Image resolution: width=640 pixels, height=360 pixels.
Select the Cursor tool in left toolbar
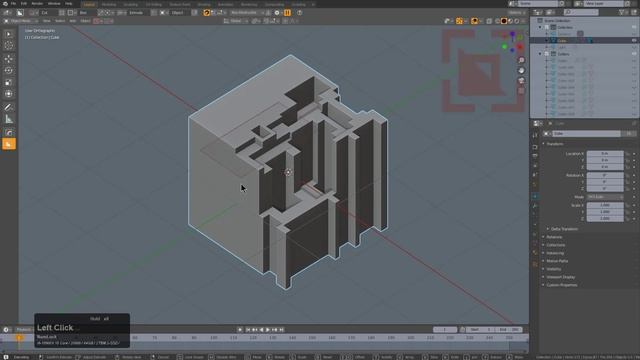[9, 46]
